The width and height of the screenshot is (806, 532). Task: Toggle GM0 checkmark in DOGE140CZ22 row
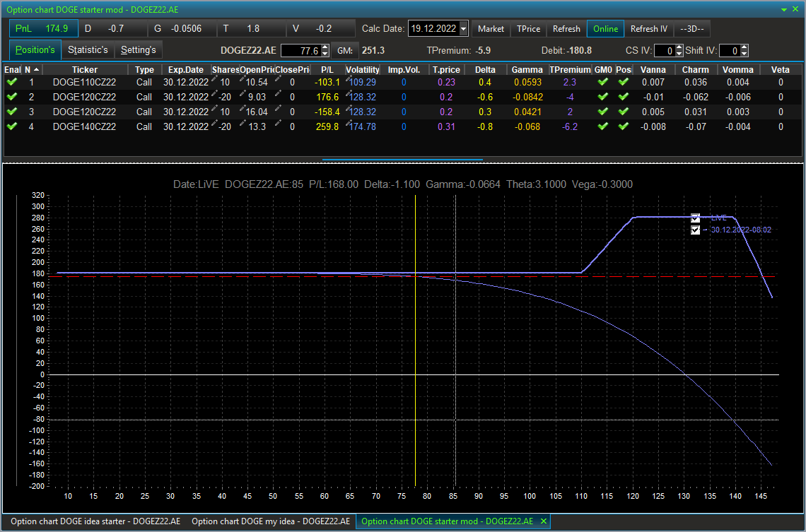[603, 126]
